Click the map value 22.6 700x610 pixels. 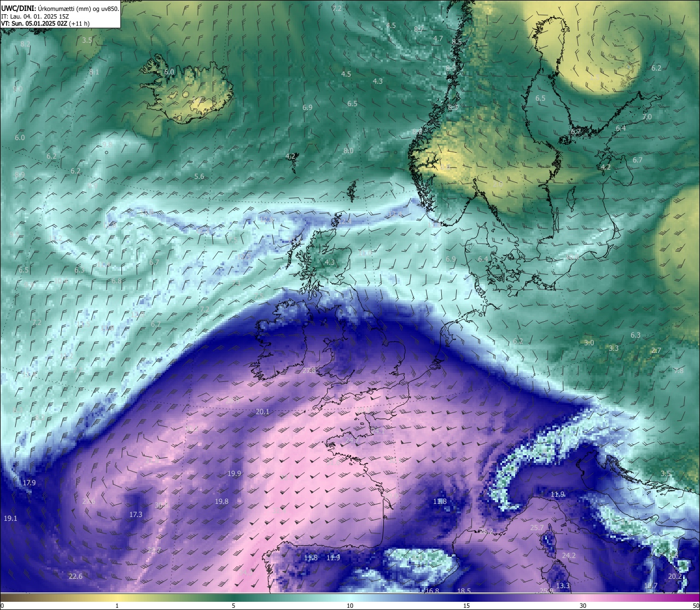[x=75, y=577]
